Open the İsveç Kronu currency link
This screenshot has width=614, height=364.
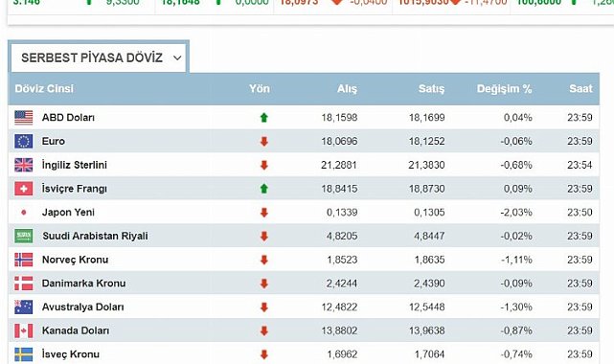coord(71,354)
